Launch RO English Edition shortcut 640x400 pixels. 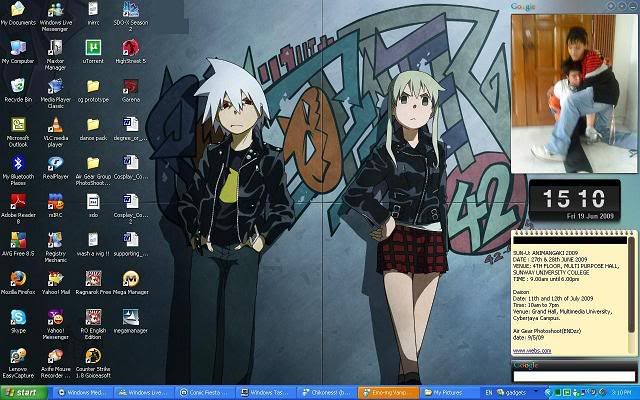(93, 324)
